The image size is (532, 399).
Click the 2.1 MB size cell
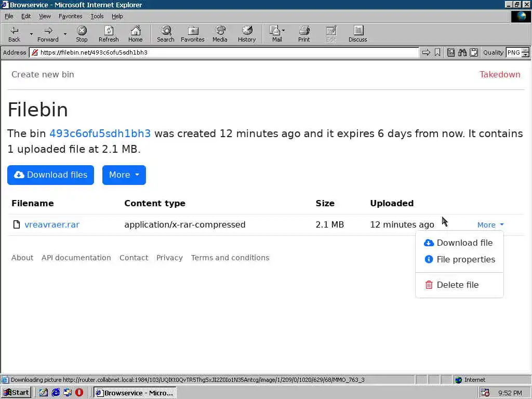click(330, 224)
